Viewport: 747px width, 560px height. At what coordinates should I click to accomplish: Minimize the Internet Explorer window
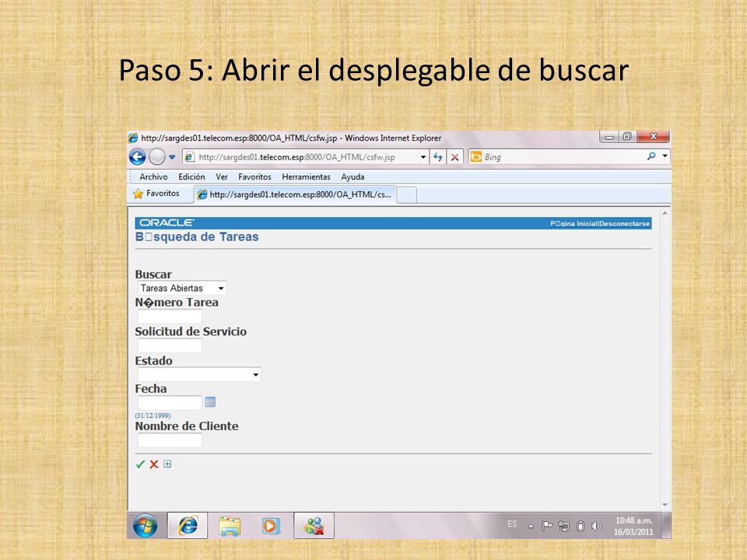608,137
